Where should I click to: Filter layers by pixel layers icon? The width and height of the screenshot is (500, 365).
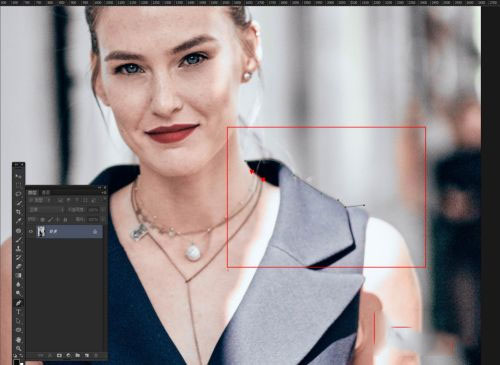pos(60,200)
